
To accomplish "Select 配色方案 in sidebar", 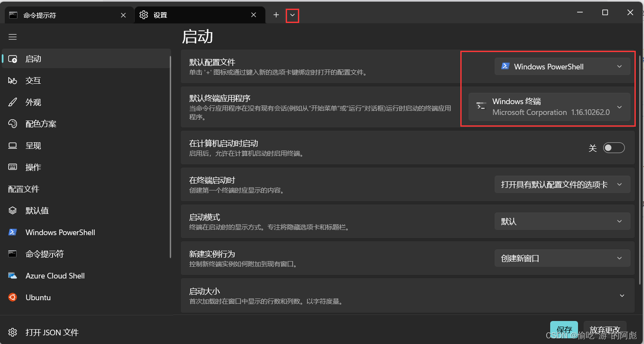I will click(86, 124).
